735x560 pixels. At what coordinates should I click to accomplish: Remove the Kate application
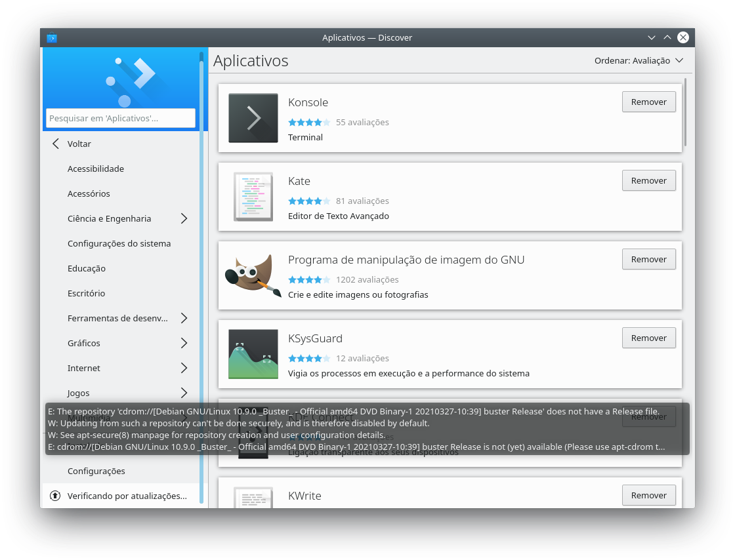click(649, 180)
